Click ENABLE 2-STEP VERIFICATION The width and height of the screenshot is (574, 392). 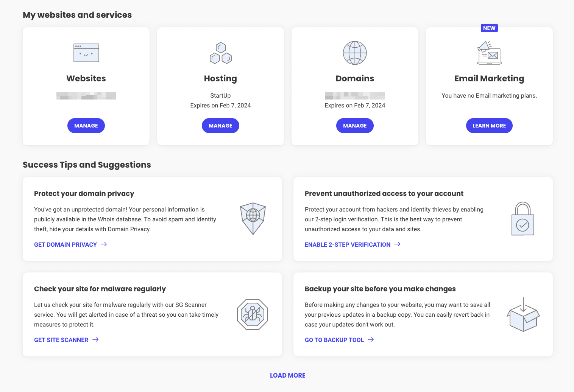[x=347, y=244]
